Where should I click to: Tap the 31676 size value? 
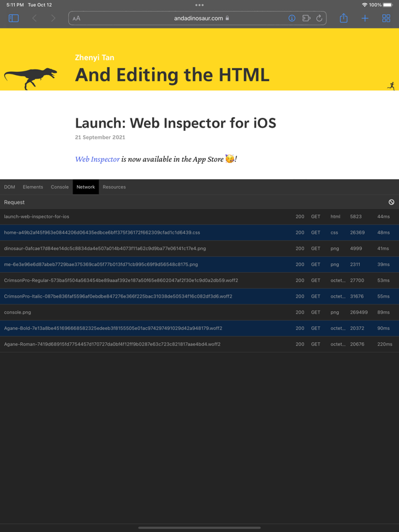click(357, 296)
